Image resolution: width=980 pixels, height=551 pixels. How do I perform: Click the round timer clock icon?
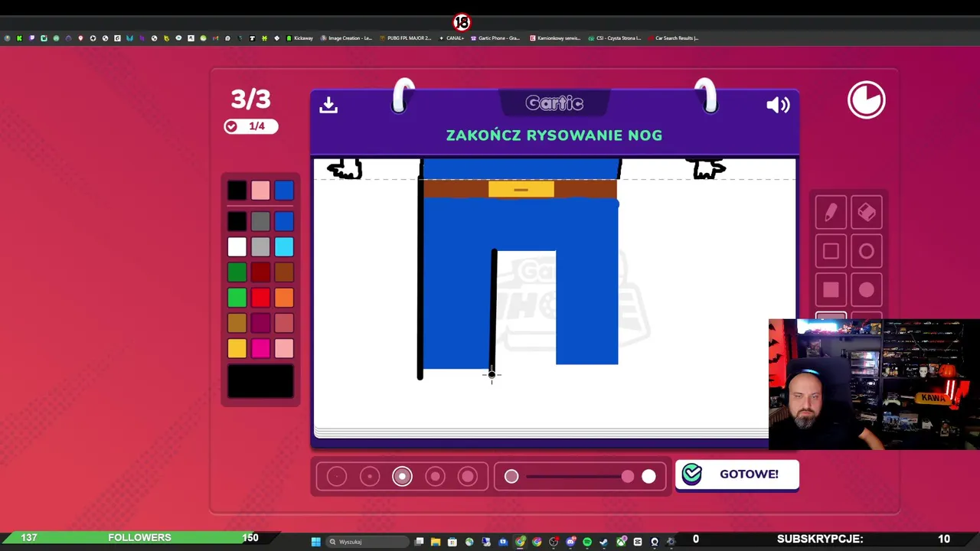click(x=867, y=100)
